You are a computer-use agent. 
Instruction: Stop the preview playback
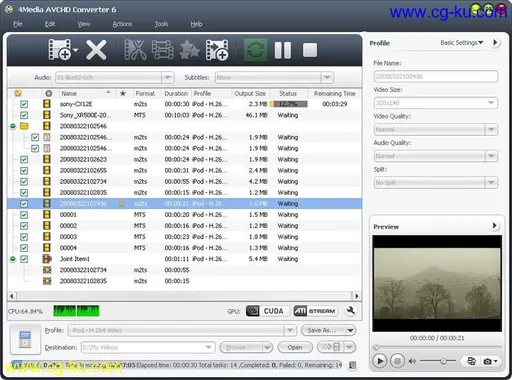tap(397, 361)
